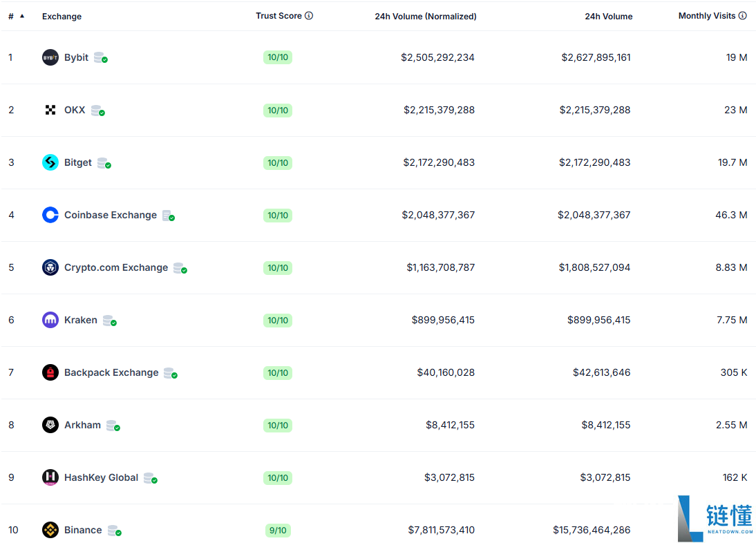Select Backpack normalized volume $40,160,028

coord(446,372)
